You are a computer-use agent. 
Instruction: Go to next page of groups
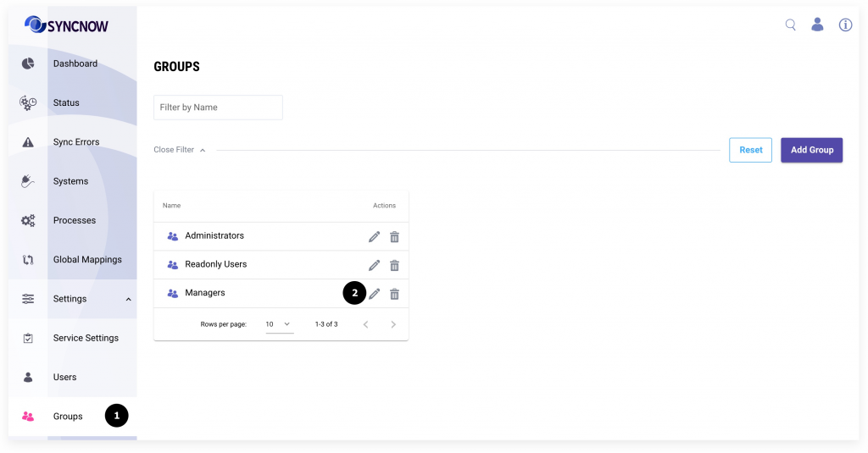pyautogui.click(x=393, y=324)
